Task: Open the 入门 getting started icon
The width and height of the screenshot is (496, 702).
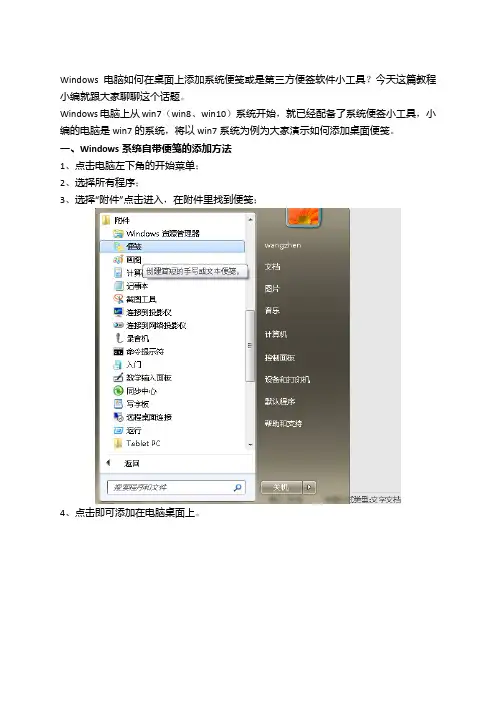Action: pyautogui.click(x=118, y=364)
